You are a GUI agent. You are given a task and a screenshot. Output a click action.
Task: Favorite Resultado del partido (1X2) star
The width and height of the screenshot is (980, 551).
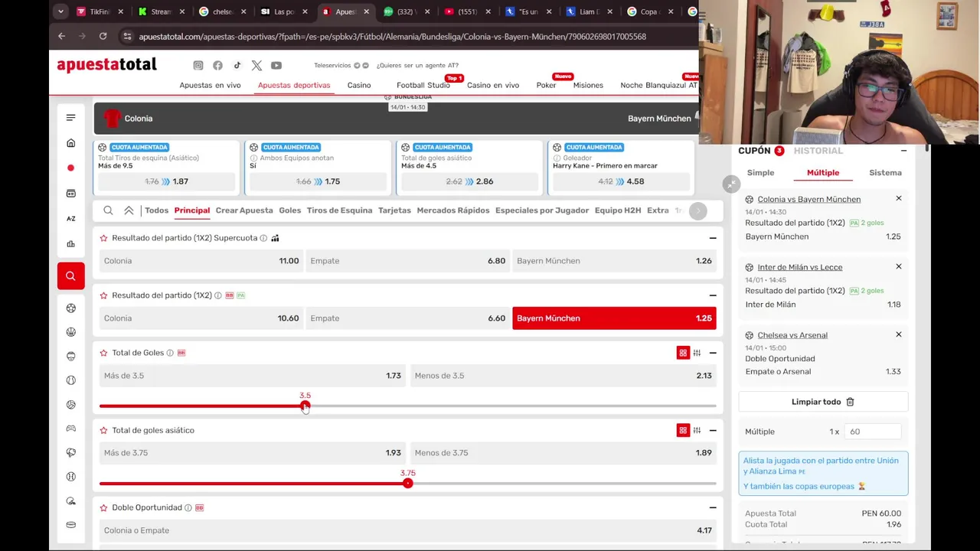point(103,295)
